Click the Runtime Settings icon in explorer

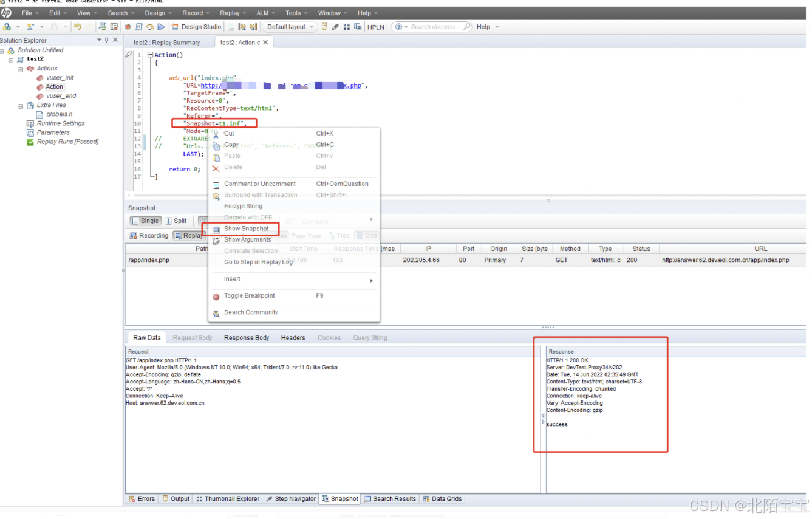pyautogui.click(x=30, y=123)
